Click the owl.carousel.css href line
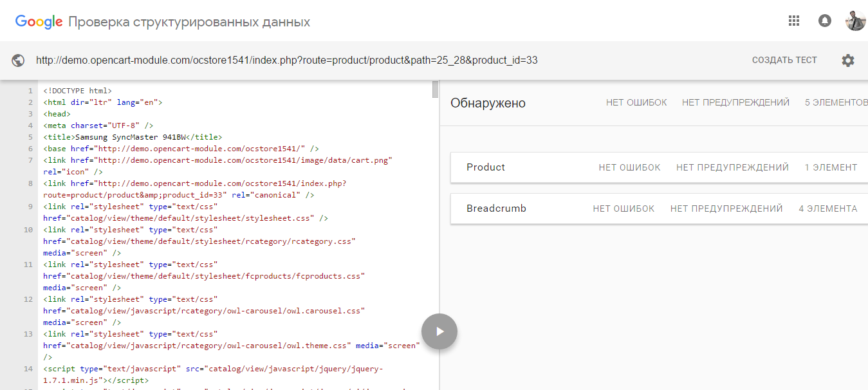Viewport: 868px width, 390px height. pyautogui.click(x=204, y=311)
